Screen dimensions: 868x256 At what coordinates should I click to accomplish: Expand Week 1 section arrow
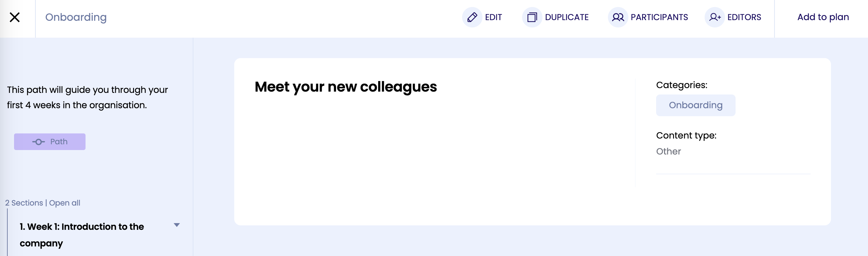pyautogui.click(x=176, y=225)
